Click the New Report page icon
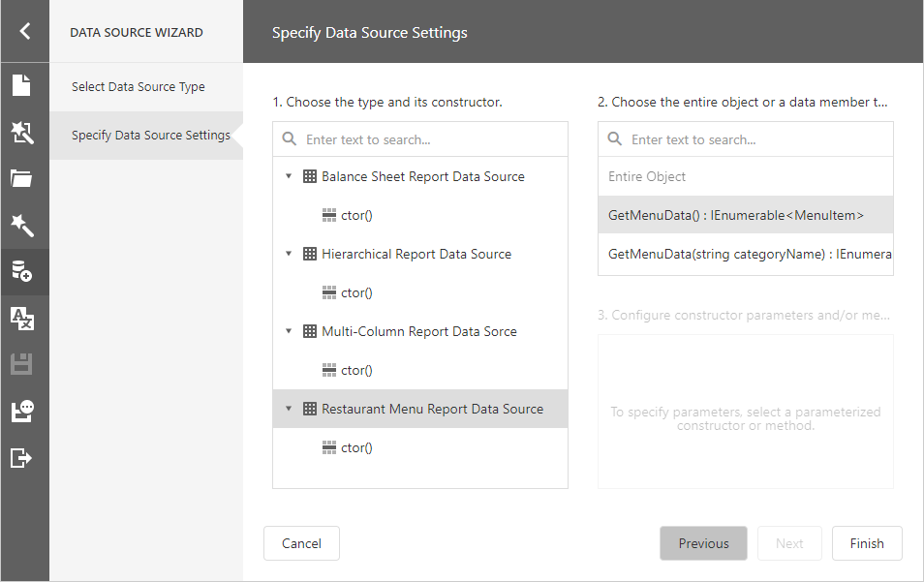 pyautogui.click(x=21, y=85)
